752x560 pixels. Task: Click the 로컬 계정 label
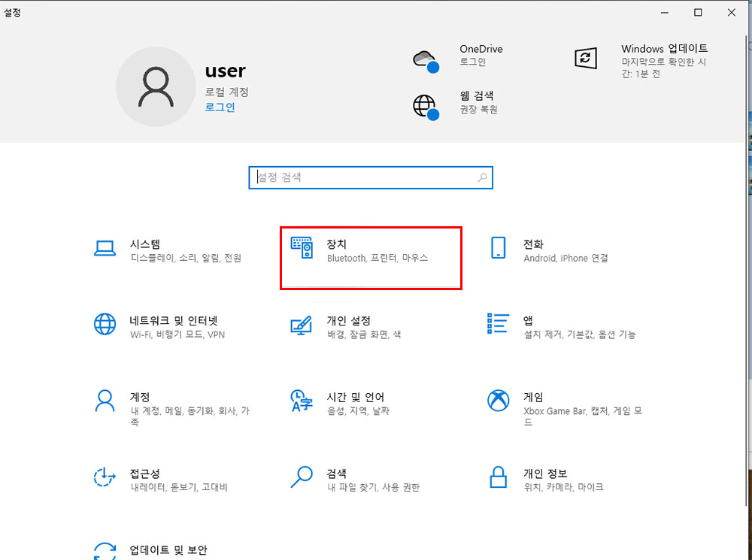tap(227, 92)
